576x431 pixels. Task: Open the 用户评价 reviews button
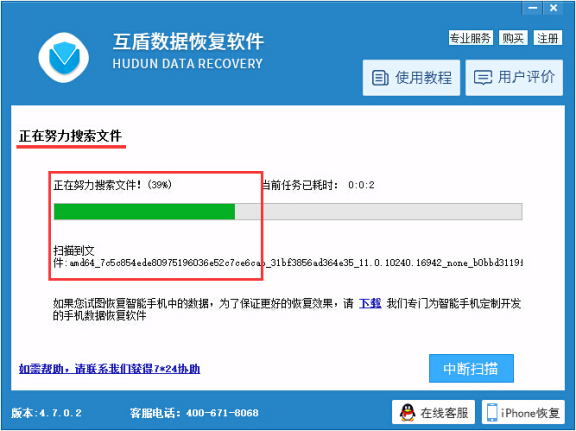pyautogui.click(x=514, y=78)
